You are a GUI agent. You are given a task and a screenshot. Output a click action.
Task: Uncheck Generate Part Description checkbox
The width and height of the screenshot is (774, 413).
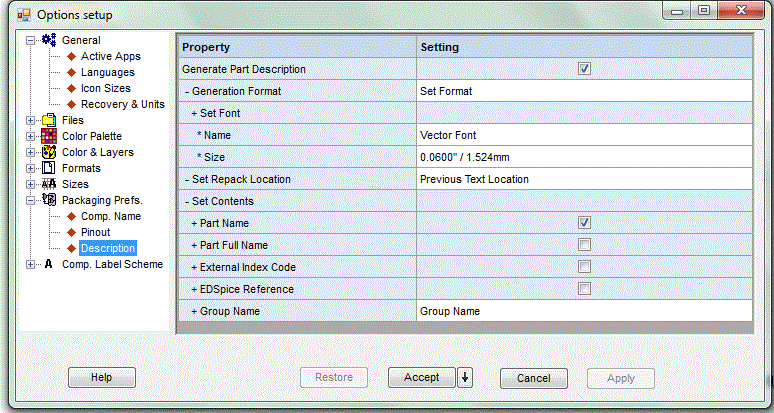(584, 69)
